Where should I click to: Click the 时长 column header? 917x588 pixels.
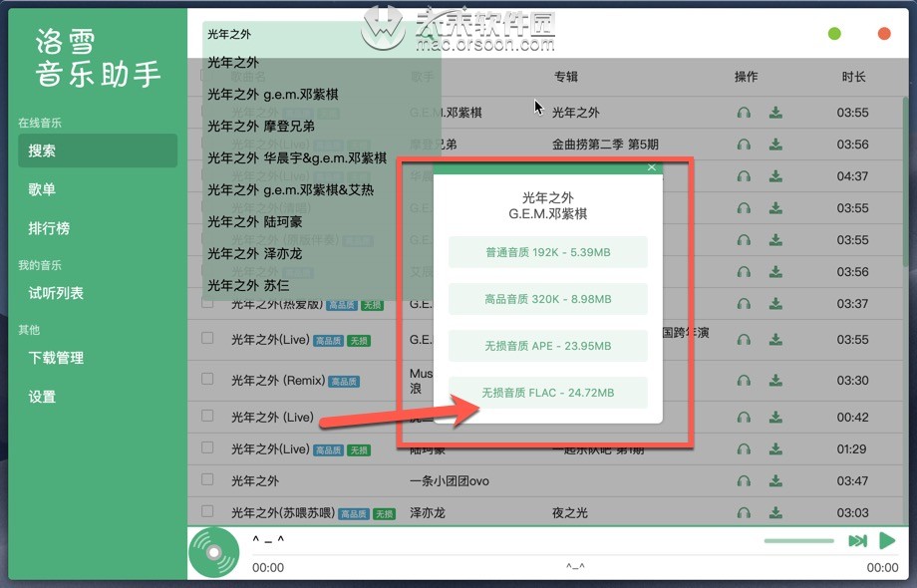[853, 77]
